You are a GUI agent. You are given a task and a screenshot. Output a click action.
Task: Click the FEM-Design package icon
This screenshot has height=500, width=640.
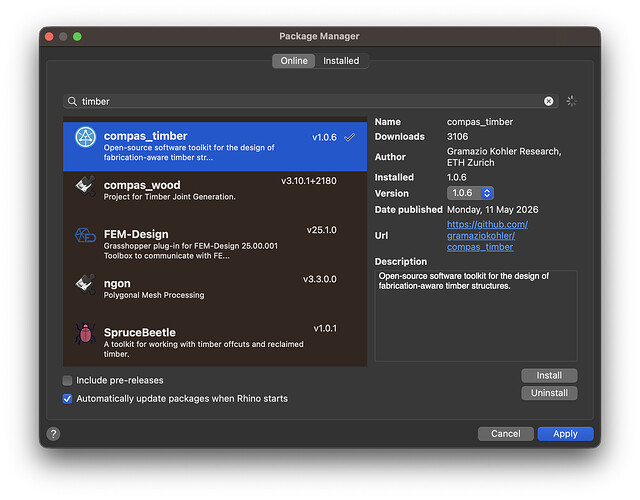tap(85, 236)
